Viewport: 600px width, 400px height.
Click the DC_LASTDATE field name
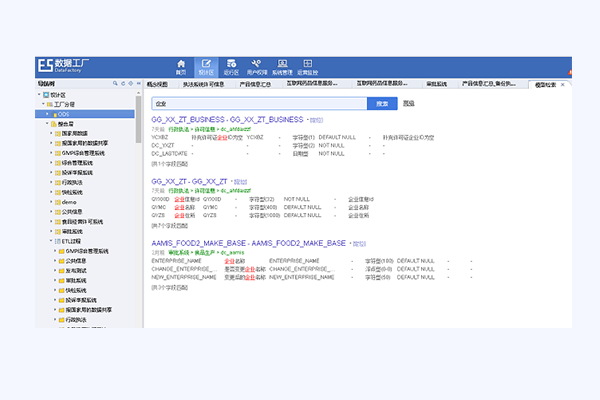pos(169,154)
